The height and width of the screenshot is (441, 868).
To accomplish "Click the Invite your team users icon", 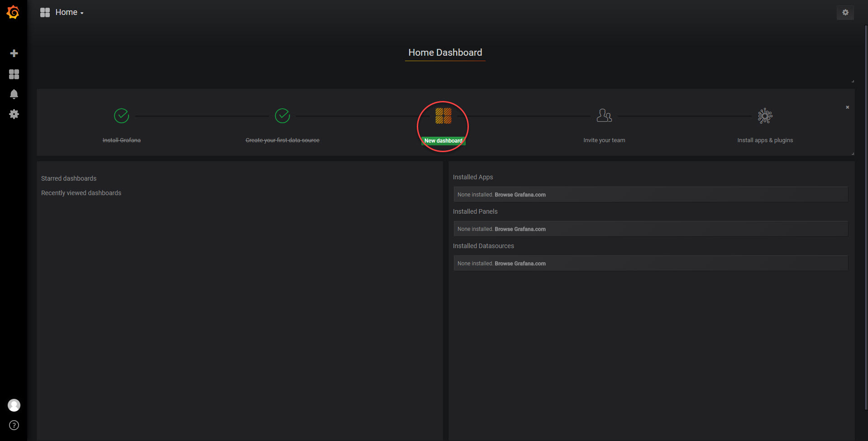I will point(604,116).
